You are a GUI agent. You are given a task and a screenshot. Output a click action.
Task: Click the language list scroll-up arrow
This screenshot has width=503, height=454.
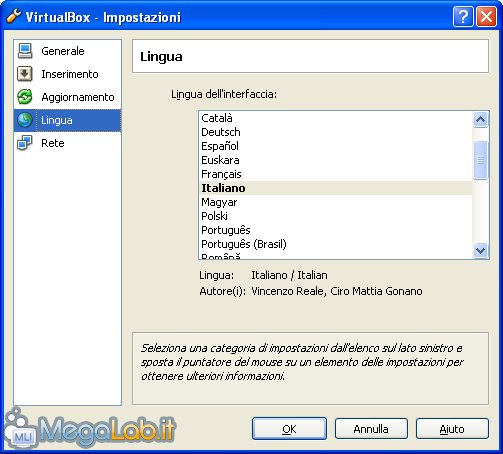point(480,119)
